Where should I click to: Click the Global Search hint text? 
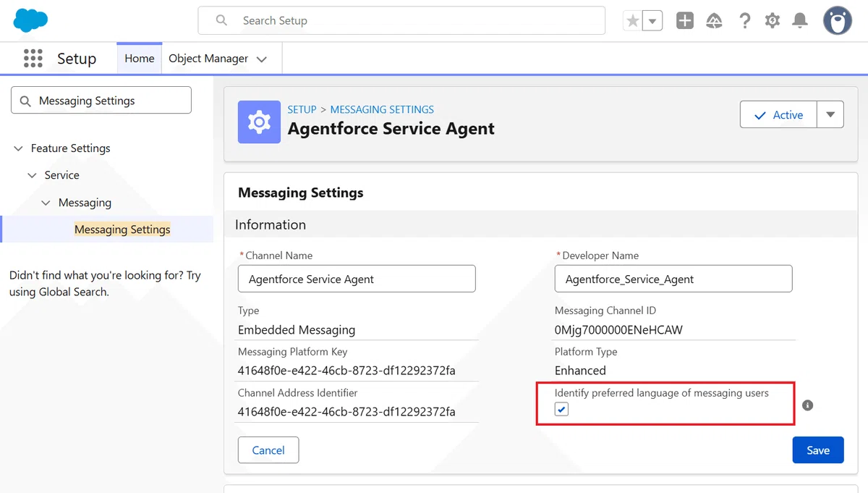tap(105, 284)
